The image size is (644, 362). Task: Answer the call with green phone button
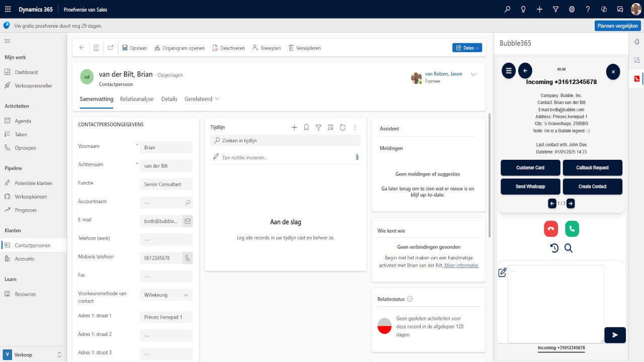(572, 229)
